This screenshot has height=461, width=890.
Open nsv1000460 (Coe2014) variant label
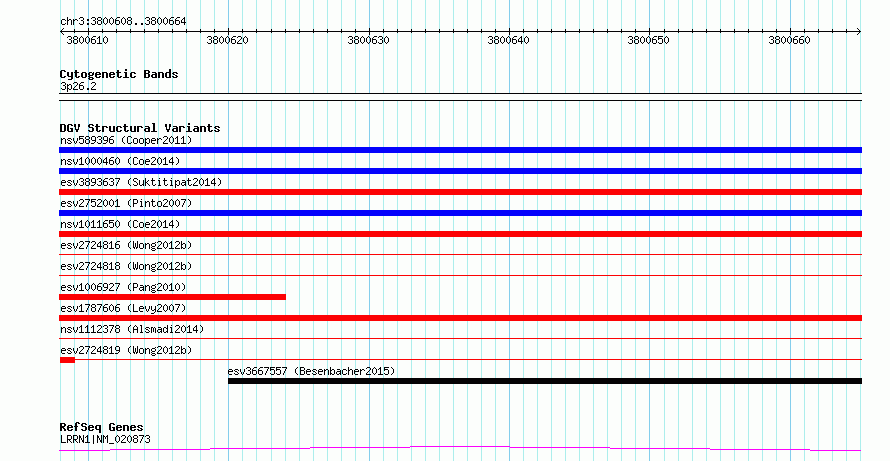pyautogui.click(x=120, y=161)
